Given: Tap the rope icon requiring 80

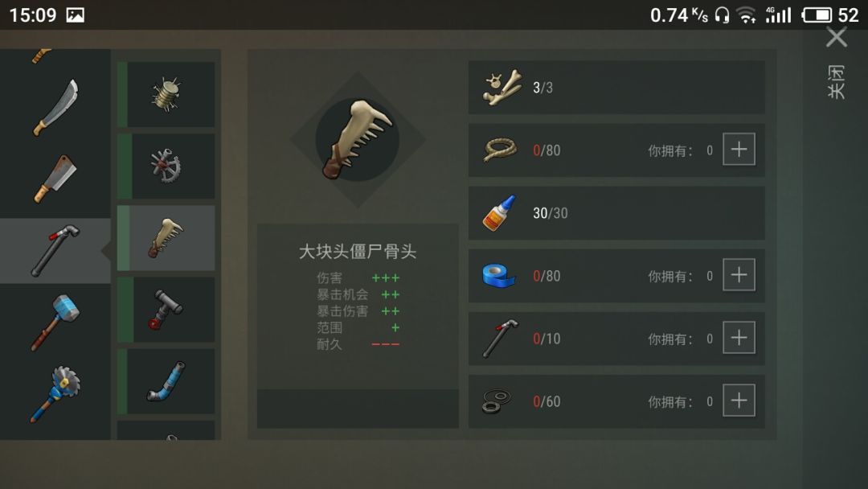Looking at the screenshot, I should tap(501, 150).
